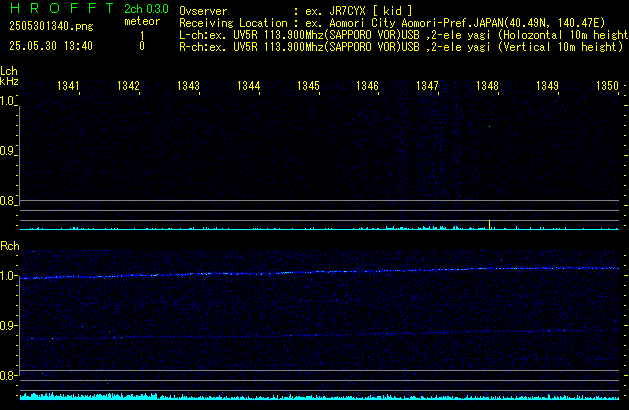
Task: Click the 'meteor' counter label
Action: click(142, 21)
